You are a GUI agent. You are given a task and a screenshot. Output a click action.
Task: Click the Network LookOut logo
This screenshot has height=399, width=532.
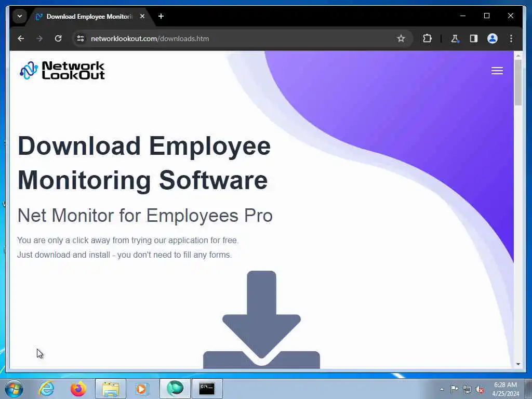pos(62,70)
